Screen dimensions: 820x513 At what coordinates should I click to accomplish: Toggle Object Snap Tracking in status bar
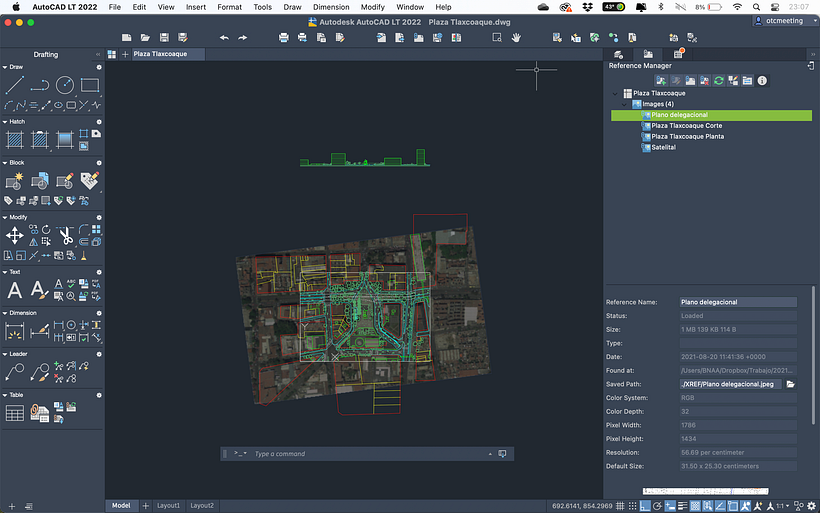coord(721,506)
